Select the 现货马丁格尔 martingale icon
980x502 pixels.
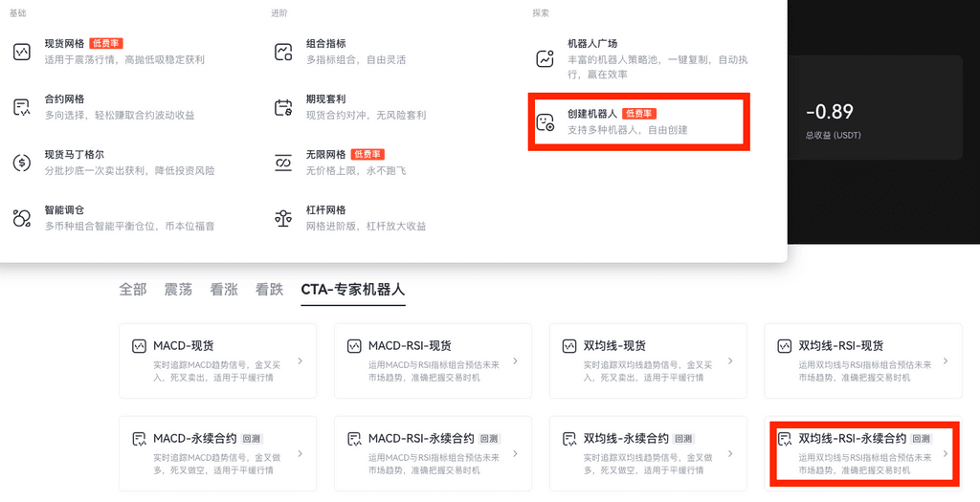[x=22, y=163]
